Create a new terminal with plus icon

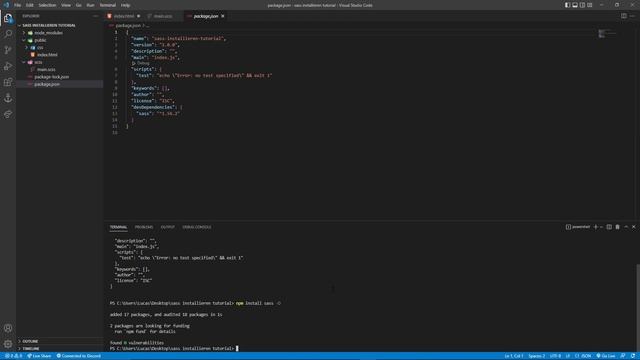pos(596,227)
